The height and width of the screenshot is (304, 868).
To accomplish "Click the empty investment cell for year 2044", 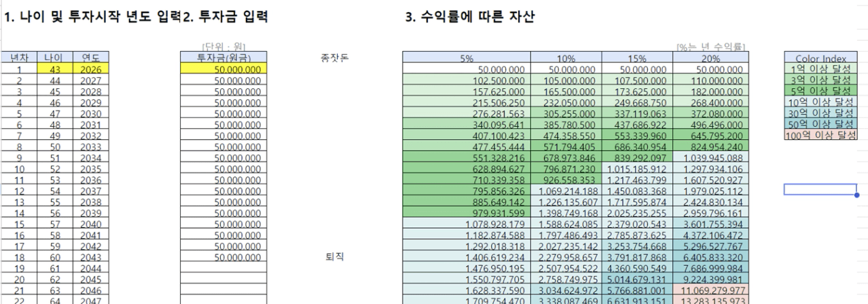I will [223, 267].
